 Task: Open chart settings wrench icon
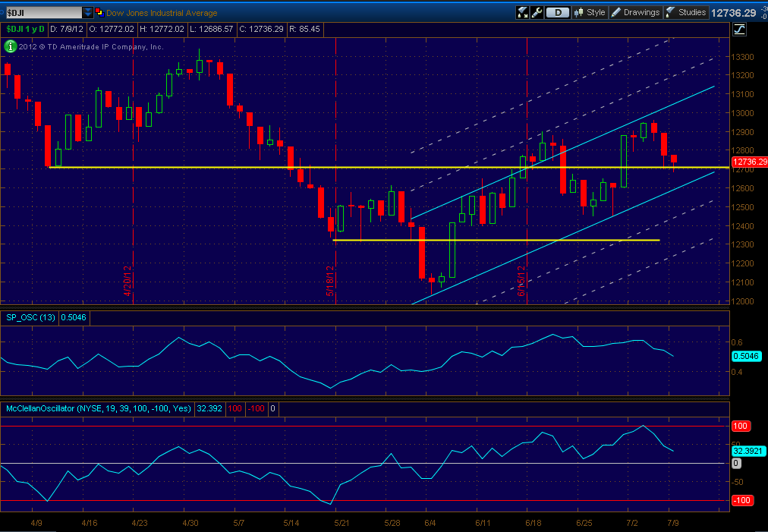[x=537, y=13]
